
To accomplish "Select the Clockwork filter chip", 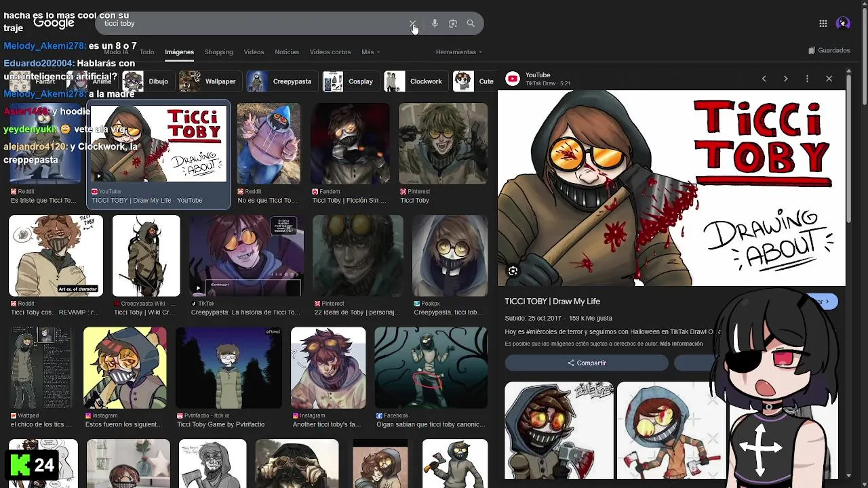I will (414, 81).
